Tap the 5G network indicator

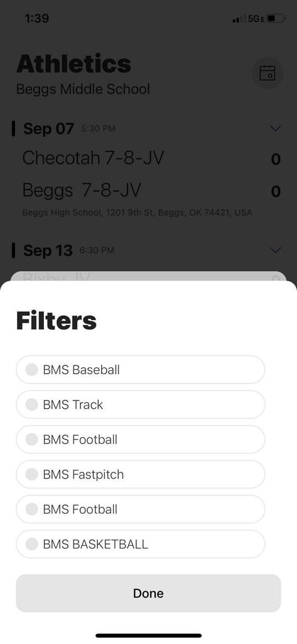tap(254, 19)
